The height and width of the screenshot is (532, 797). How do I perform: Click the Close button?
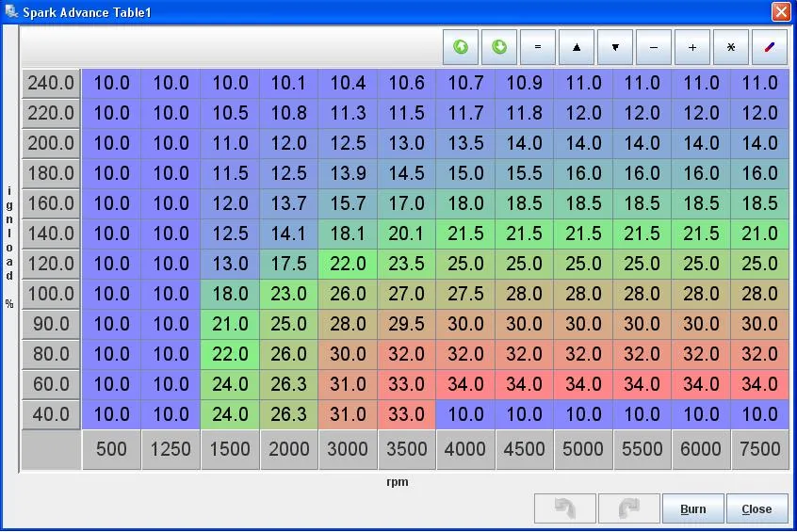point(756,508)
